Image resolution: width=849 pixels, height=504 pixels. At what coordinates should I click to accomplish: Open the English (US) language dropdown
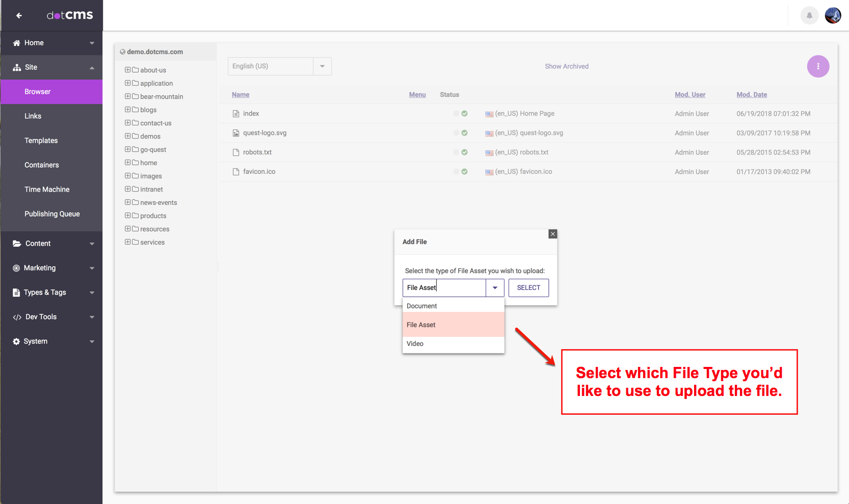click(322, 66)
